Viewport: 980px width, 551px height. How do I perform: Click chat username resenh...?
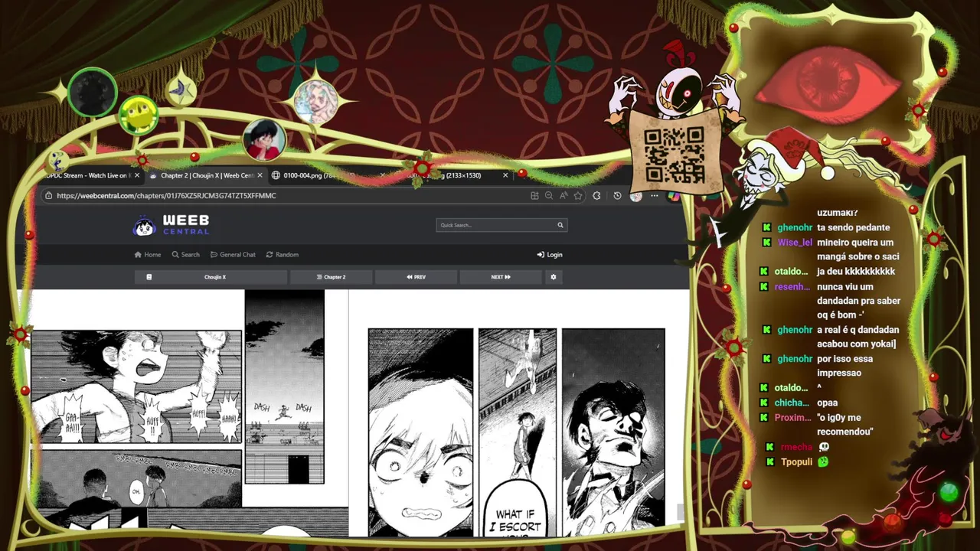coord(793,287)
